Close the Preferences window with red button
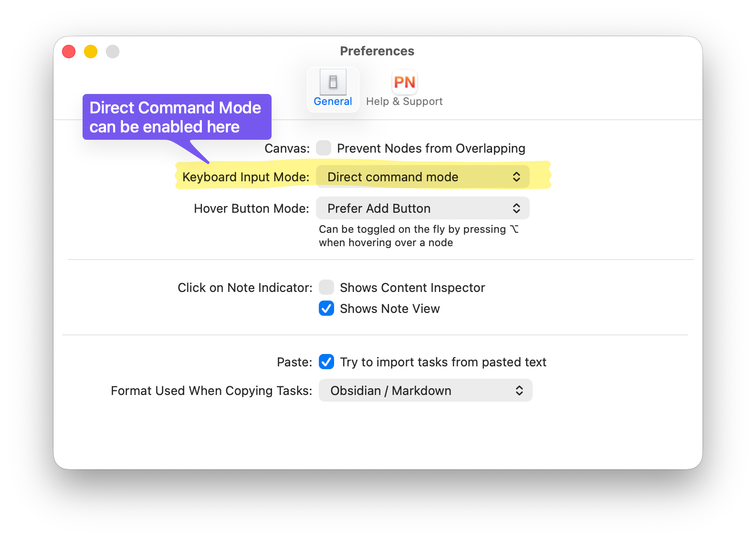756x540 pixels. 69,52
